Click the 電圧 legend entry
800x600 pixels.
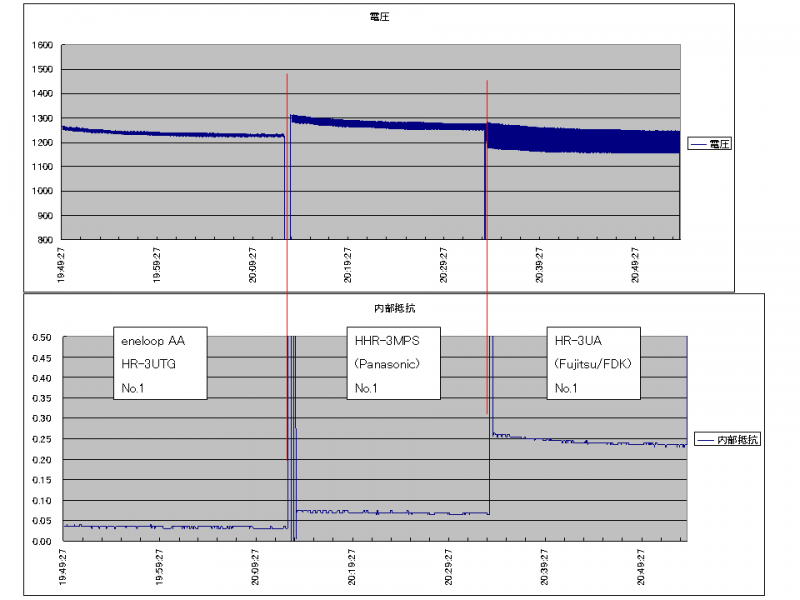711,144
